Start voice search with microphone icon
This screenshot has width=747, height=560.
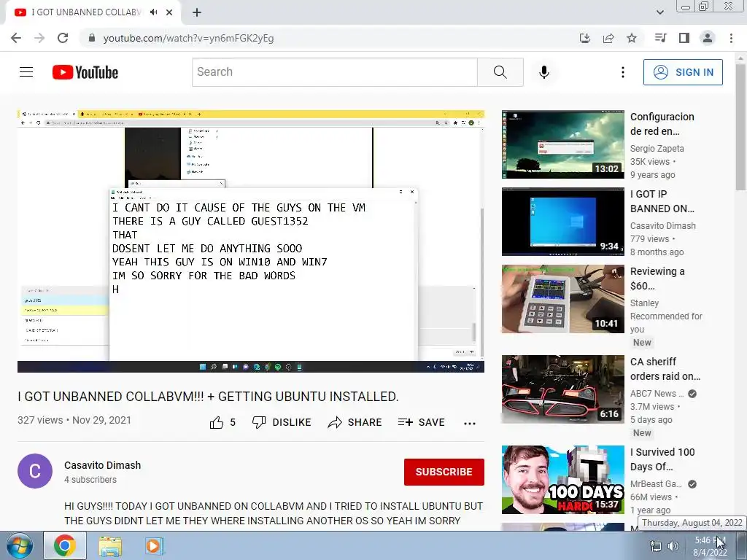(x=544, y=72)
